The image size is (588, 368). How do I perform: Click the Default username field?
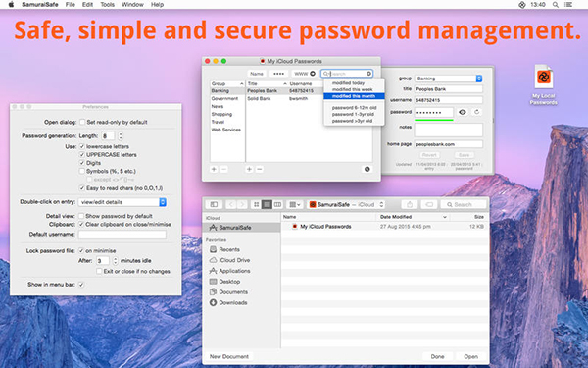(122, 234)
